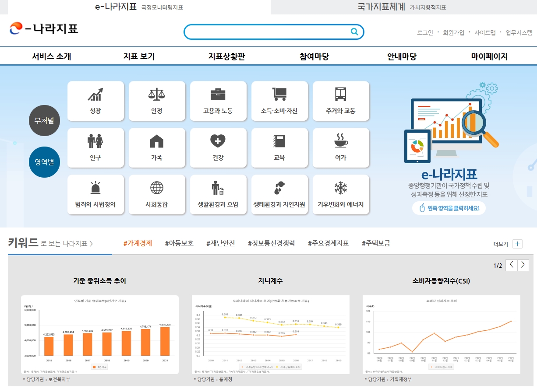Open the 여가 coffee cup tile
Viewport: 537px width, 392px height.
coord(341,148)
